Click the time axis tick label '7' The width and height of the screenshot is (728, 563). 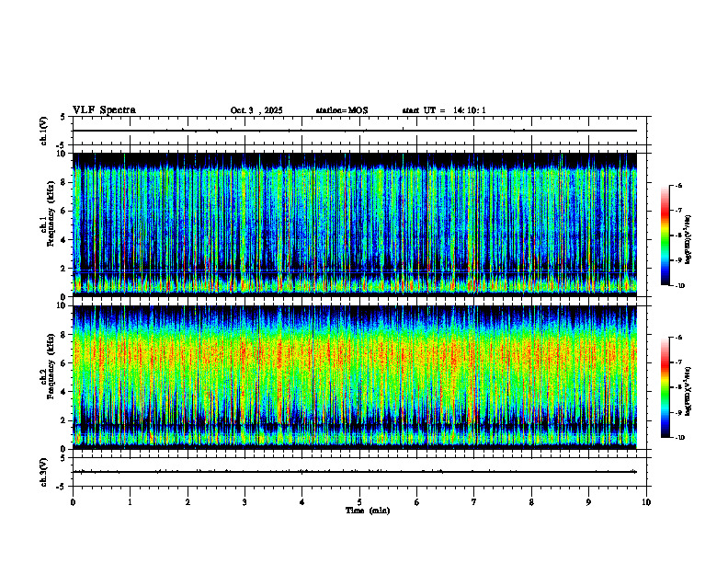click(x=474, y=502)
